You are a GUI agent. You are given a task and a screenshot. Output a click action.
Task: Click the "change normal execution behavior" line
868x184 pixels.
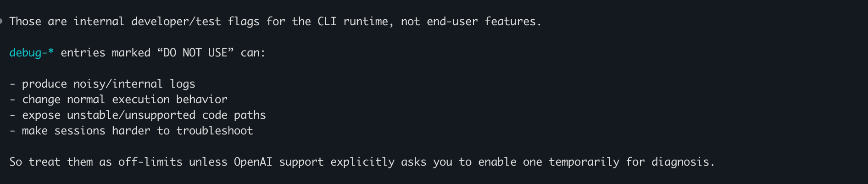tap(124, 100)
